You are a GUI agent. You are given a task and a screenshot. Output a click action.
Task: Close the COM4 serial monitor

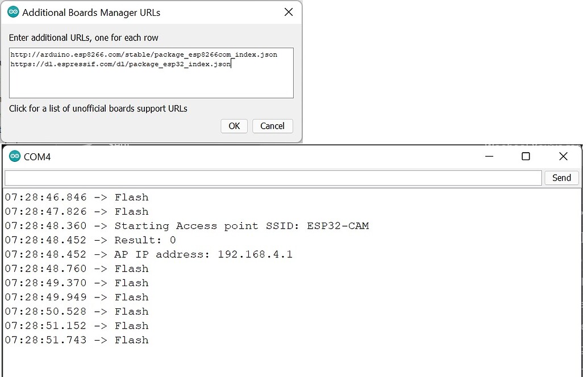(563, 156)
